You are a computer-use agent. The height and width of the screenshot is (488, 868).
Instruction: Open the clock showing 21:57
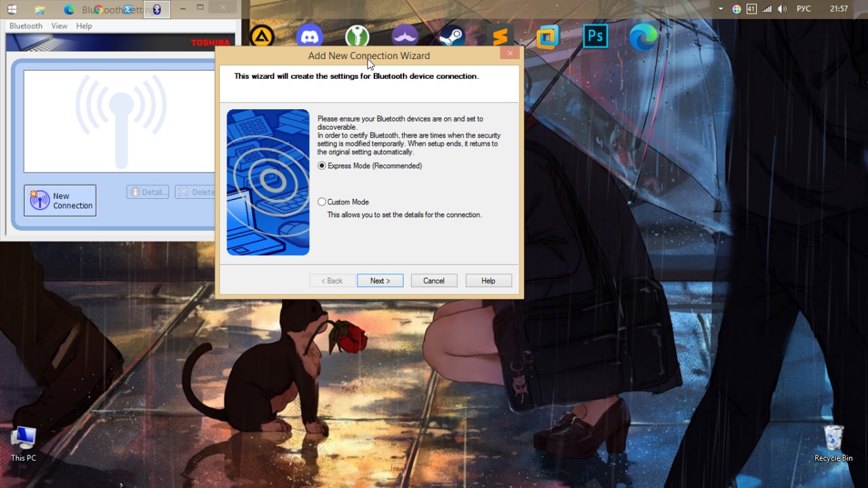[839, 10]
